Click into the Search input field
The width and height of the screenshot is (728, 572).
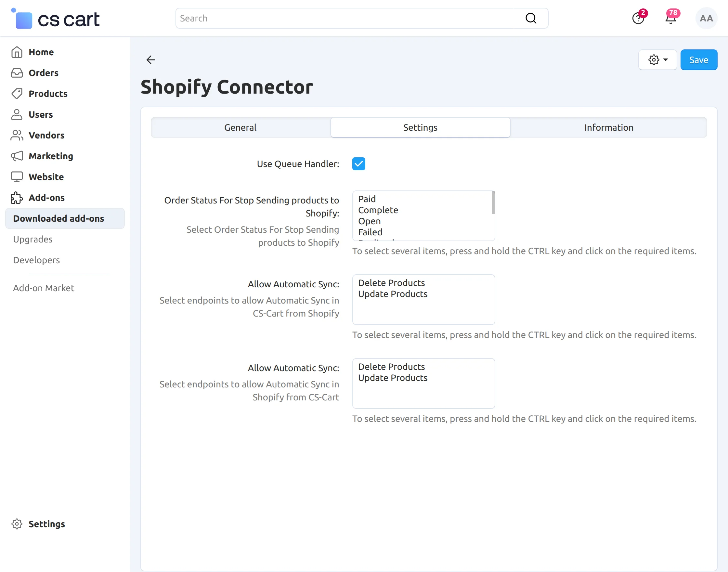click(x=348, y=18)
